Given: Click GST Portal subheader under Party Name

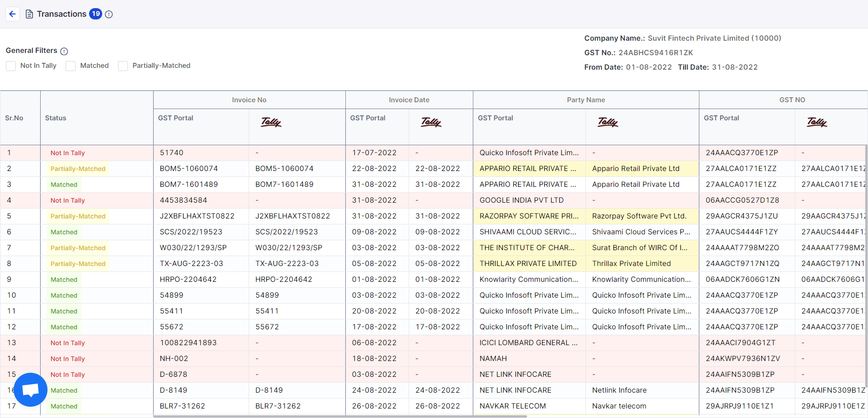Looking at the screenshot, I should (x=495, y=118).
